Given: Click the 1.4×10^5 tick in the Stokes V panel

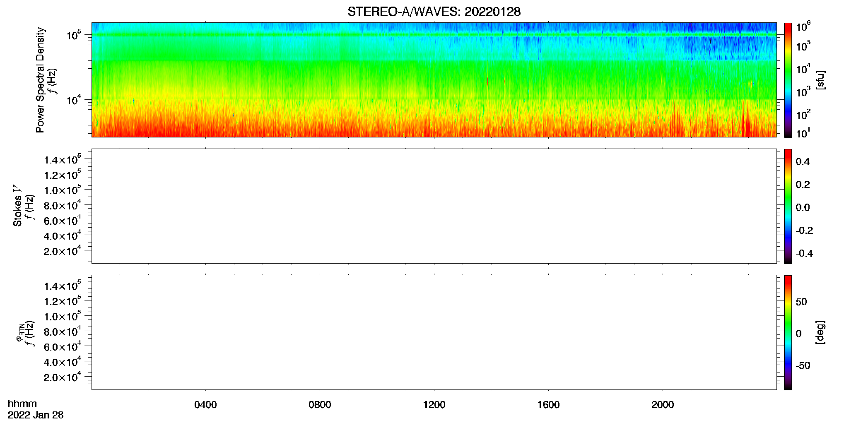Looking at the screenshot, I should 63,159.
